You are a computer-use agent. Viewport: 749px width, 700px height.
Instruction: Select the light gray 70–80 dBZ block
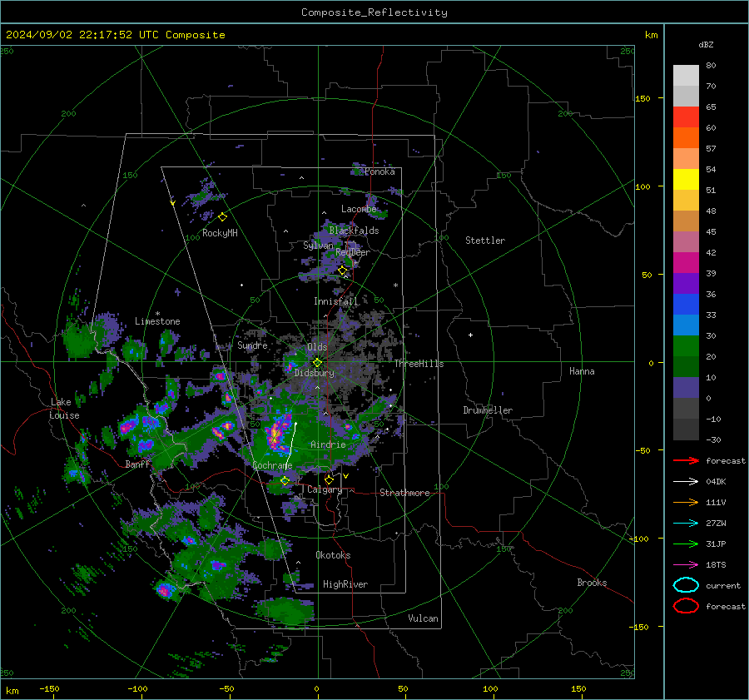(686, 76)
